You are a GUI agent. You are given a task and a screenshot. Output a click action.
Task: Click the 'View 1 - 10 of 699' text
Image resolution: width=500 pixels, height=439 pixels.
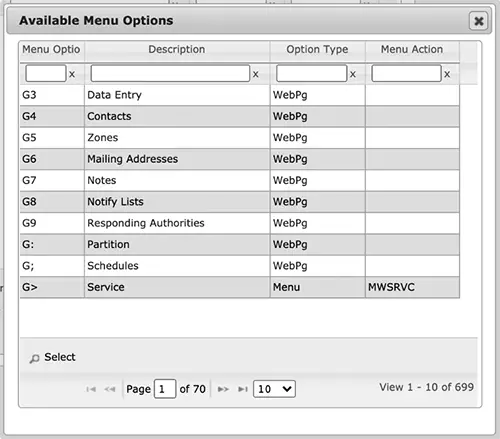(x=426, y=387)
